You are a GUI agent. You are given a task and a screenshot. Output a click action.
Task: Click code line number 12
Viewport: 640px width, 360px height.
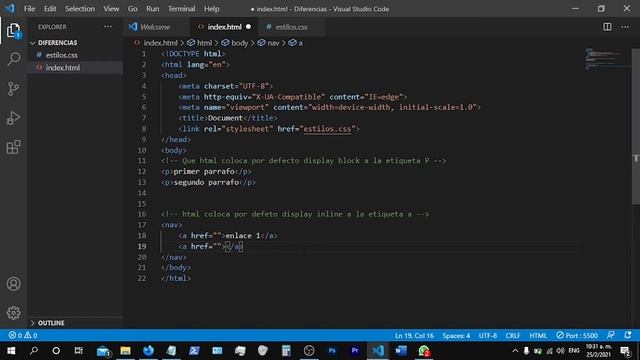tap(142, 171)
